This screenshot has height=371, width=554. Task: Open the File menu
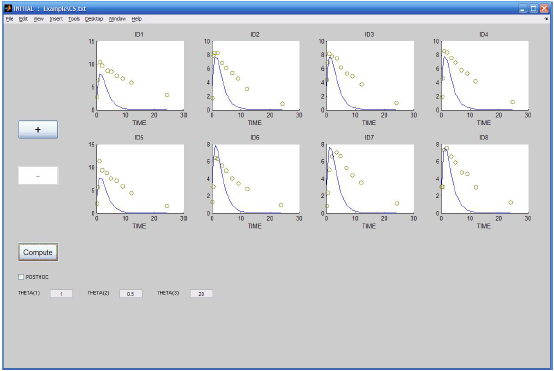[9, 19]
